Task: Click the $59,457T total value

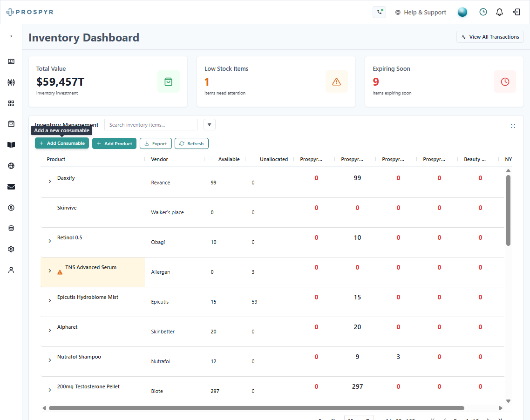Action: point(60,82)
